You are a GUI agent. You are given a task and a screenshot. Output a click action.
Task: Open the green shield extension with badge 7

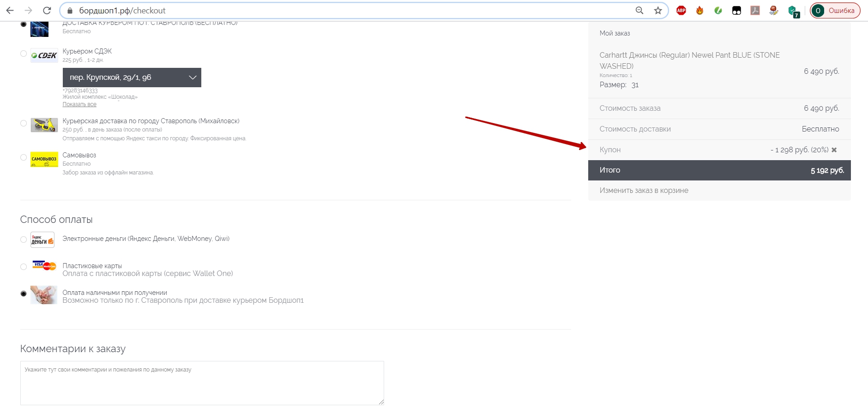click(x=792, y=11)
